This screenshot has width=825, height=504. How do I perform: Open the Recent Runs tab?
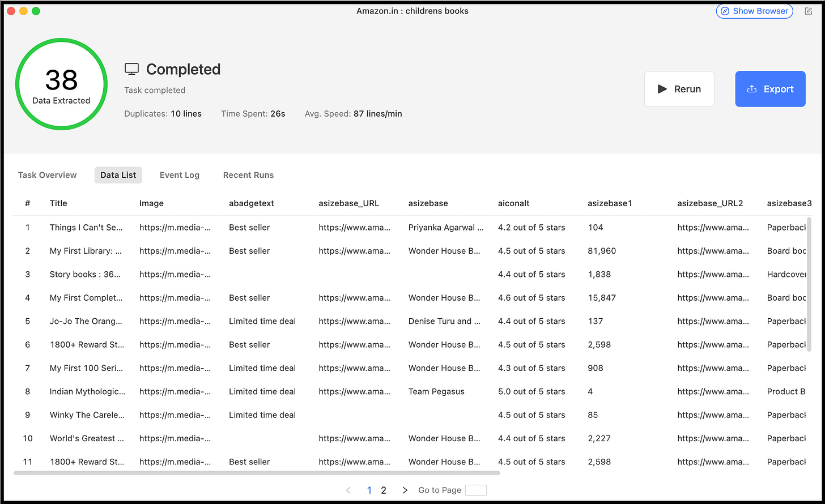[x=248, y=175]
